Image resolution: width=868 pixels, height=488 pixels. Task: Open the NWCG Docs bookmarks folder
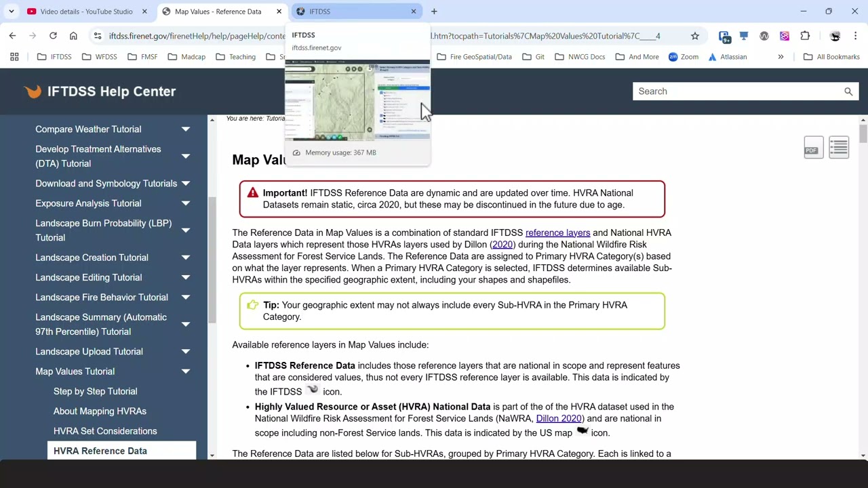(x=580, y=57)
